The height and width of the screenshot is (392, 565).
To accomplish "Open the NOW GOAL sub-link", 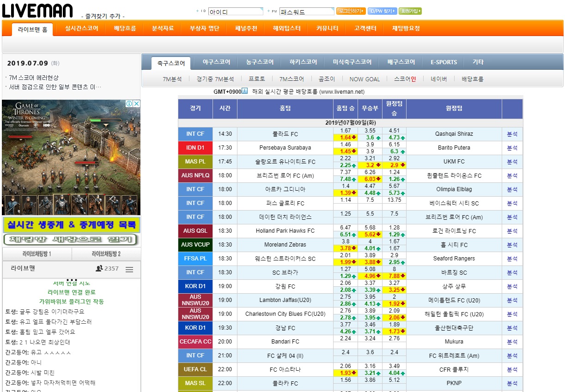I will pyautogui.click(x=365, y=79).
